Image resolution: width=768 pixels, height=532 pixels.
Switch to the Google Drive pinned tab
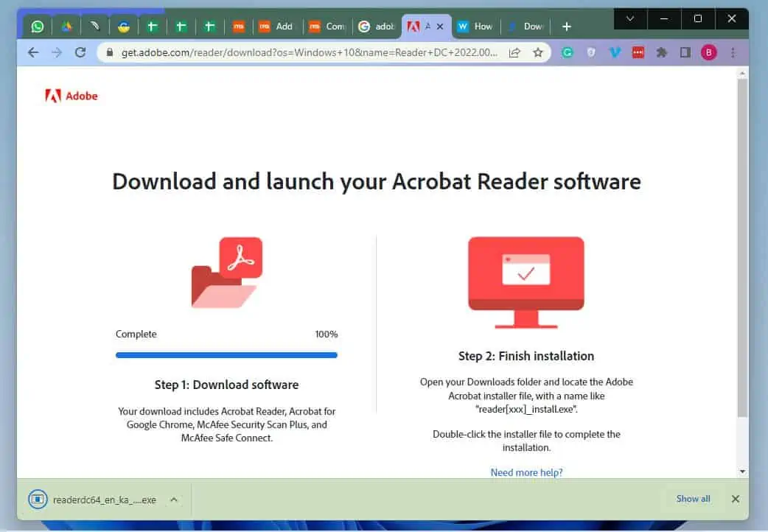click(x=66, y=27)
